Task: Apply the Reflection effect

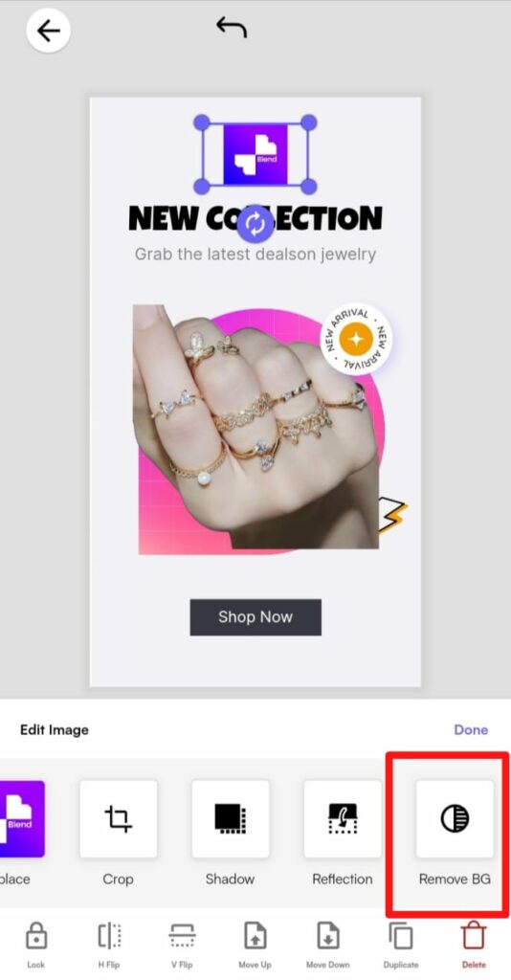Action: point(343,819)
